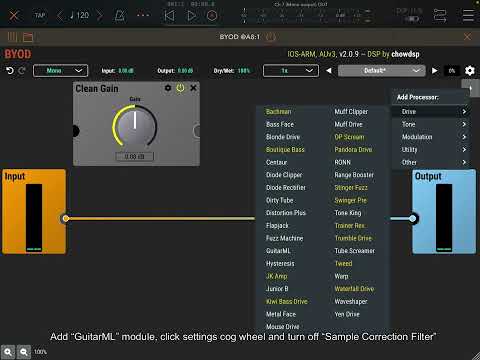Screen dimensions: 480x360
Task: Toggle BYOD plugin power button in title bar
Action: 271,37
